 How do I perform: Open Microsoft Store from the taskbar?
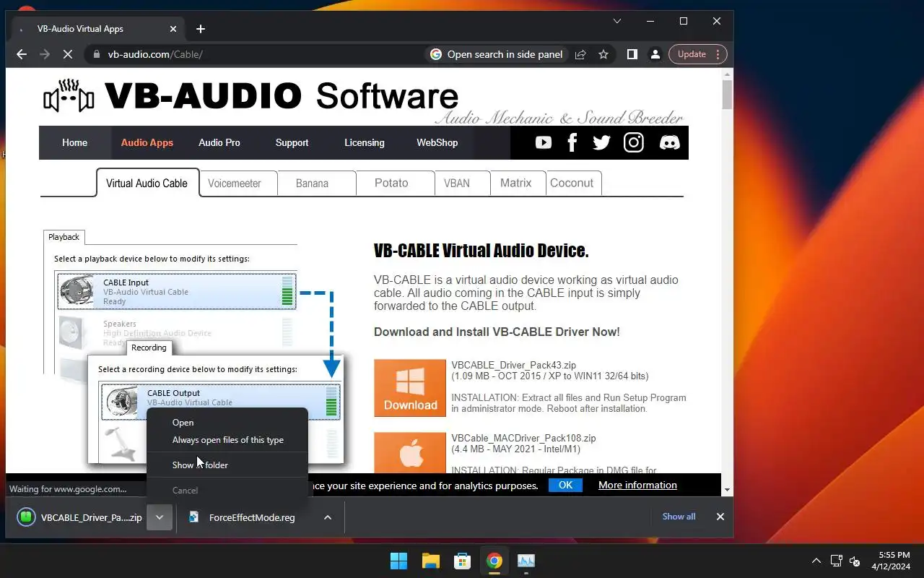coord(463,561)
